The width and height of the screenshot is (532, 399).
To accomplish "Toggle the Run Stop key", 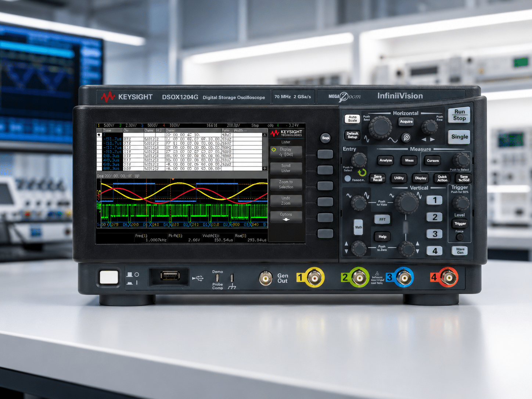I will tap(459, 115).
